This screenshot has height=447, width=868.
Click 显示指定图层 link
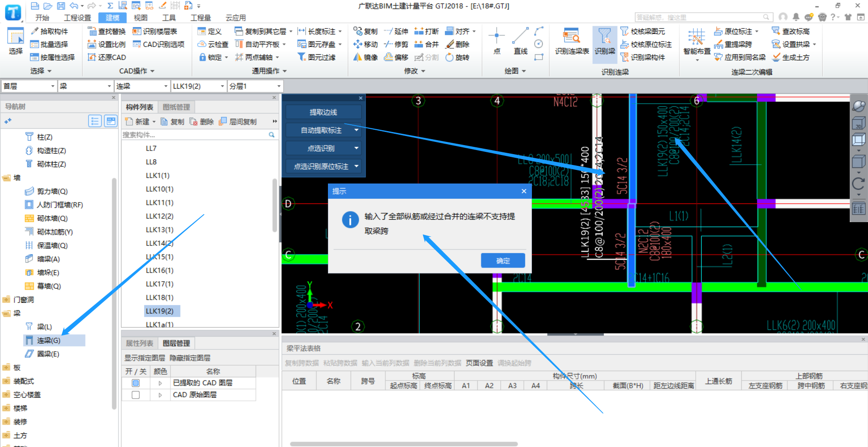click(x=145, y=358)
